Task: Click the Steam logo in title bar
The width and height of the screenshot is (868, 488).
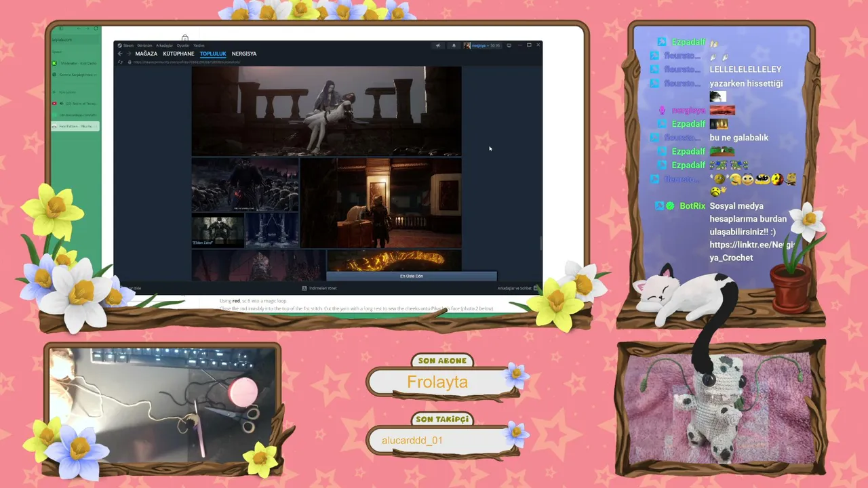Action: (119, 45)
